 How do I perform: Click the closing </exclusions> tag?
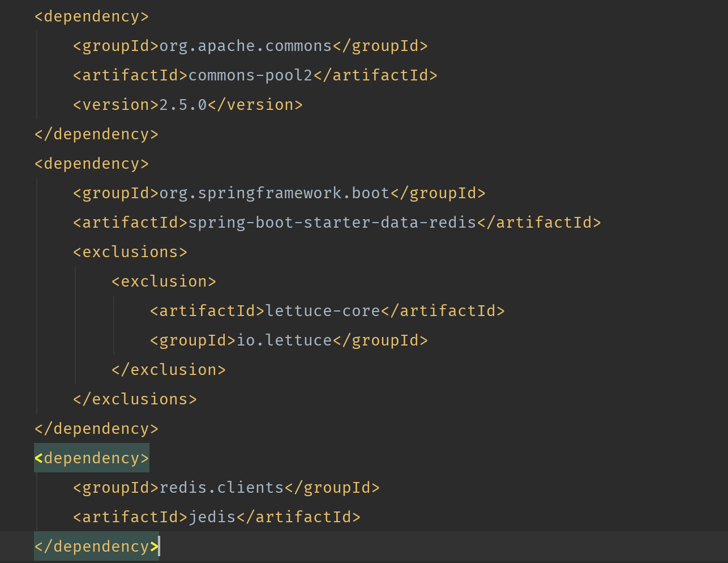[x=135, y=399]
